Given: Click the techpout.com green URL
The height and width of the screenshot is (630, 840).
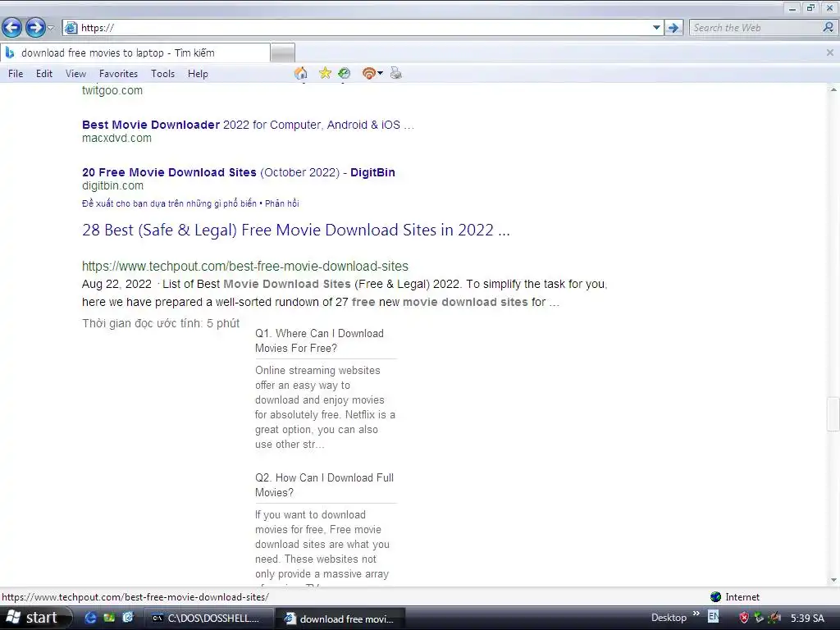Looking at the screenshot, I should [x=244, y=267].
